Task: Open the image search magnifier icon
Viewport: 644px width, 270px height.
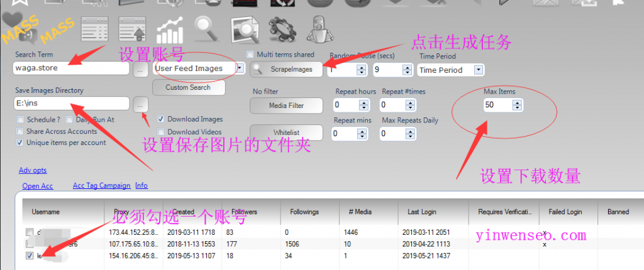Action: click(x=243, y=30)
